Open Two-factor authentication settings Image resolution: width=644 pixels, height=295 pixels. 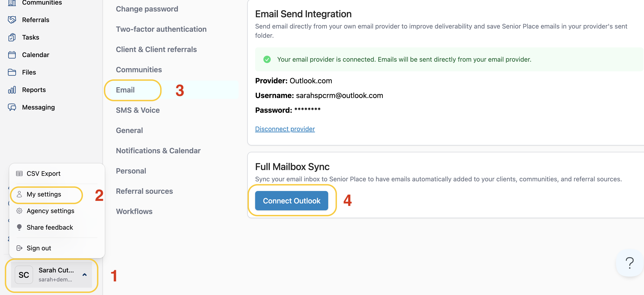point(161,29)
